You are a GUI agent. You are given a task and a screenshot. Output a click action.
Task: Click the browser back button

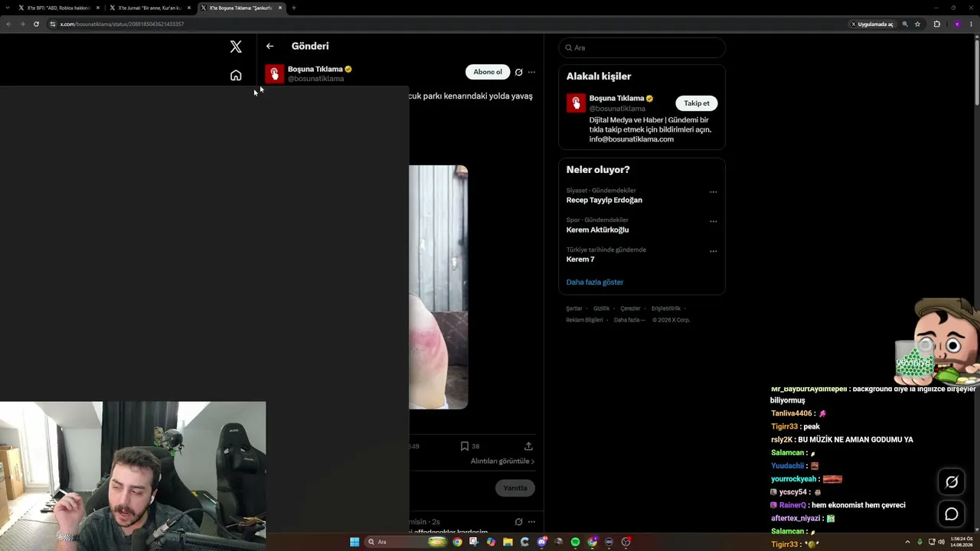point(8,24)
